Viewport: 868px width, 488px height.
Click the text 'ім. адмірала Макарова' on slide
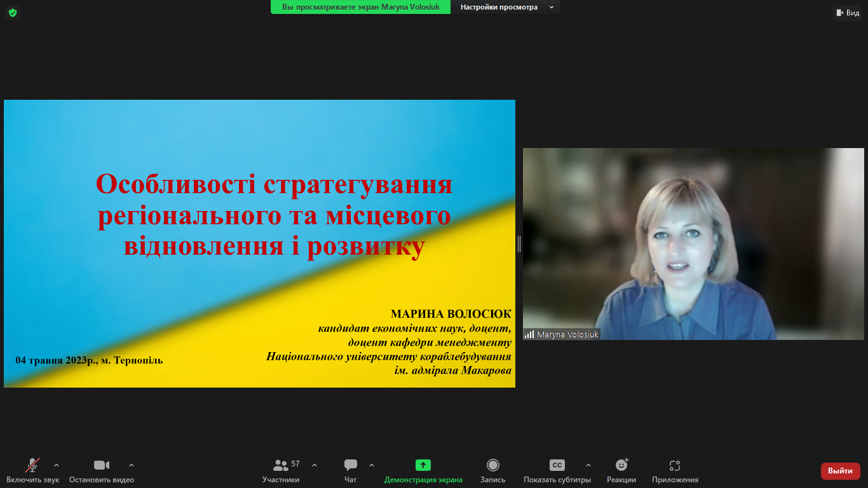pos(453,370)
